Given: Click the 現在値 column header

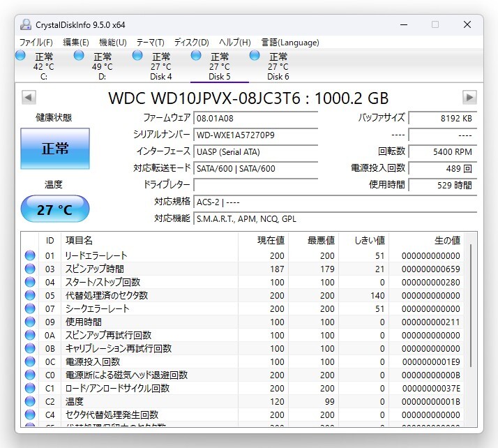Looking at the screenshot, I should 263,241.
